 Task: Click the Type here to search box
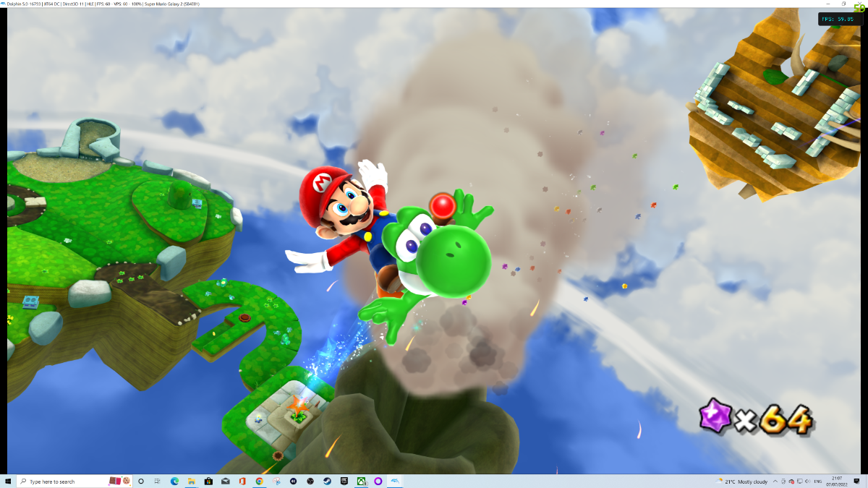tap(75, 481)
